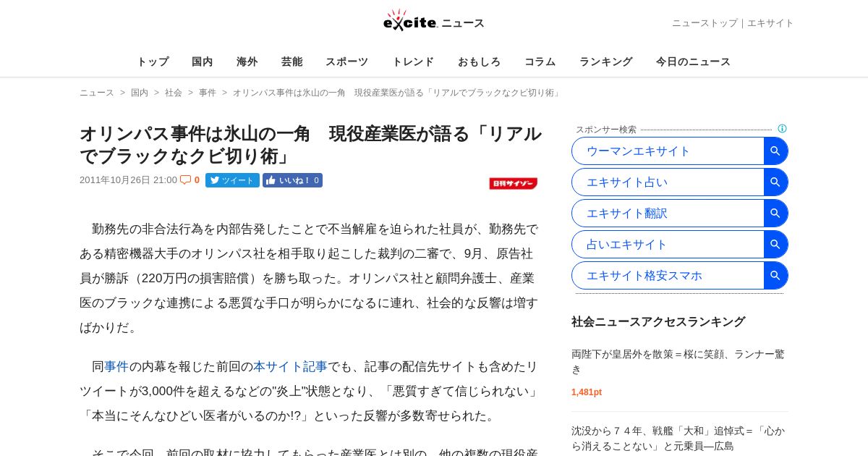Click the Twitter tweet button
The height and width of the screenshot is (456, 868).
point(232,180)
